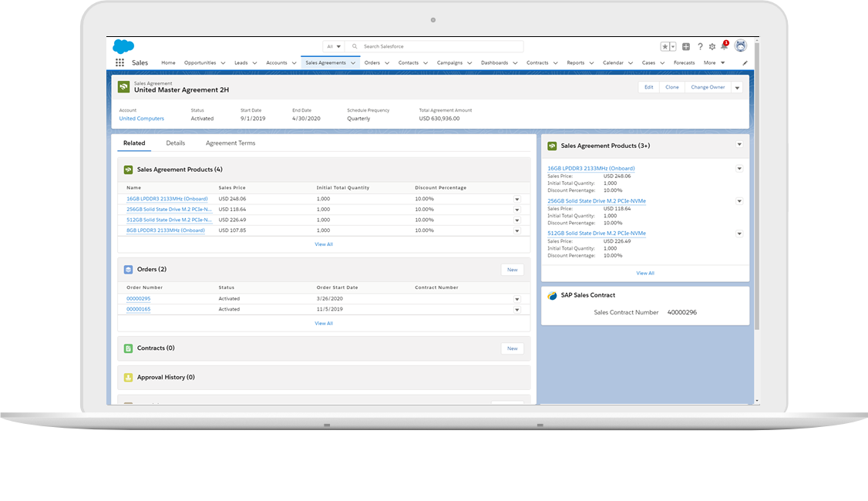Click the Favorites star icon
Screen dimensions: 868x501
point(664,46)
